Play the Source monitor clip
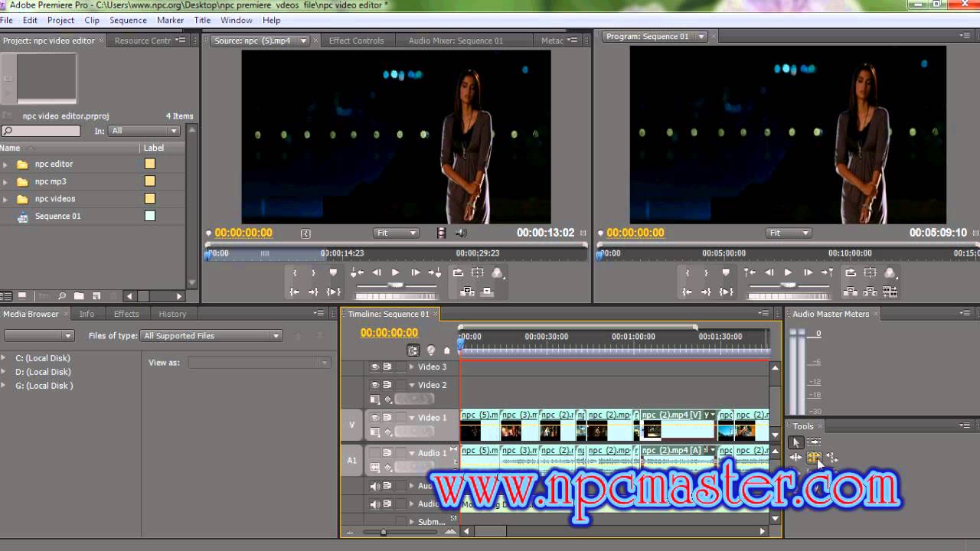 [395, 273]
